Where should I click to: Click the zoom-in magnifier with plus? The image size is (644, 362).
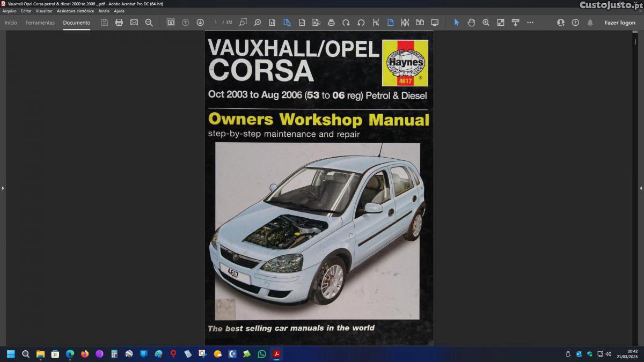pos(486,23)
